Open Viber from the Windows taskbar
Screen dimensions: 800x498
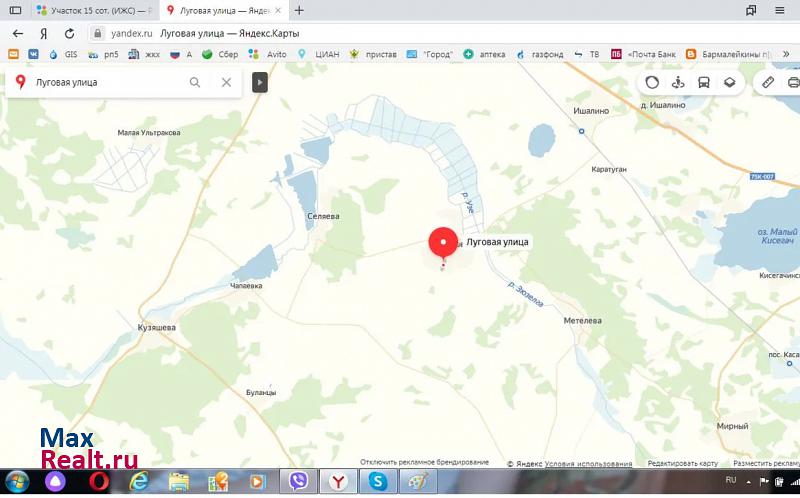pos(298,482)
